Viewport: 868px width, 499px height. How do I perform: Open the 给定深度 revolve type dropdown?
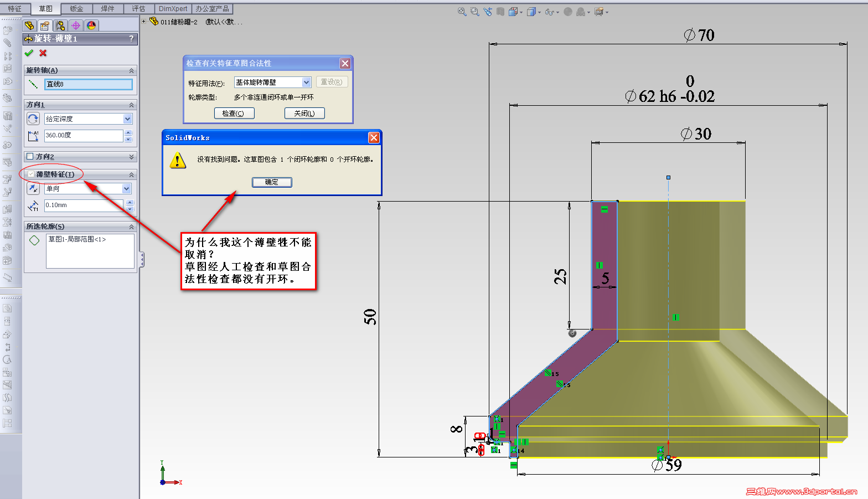coord(128,119)
